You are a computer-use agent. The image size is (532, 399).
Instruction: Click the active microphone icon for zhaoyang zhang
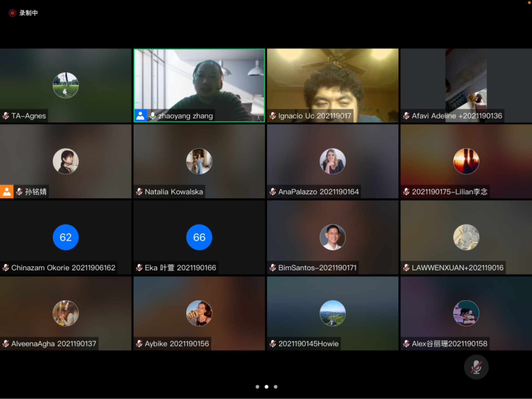pos(153,116)
